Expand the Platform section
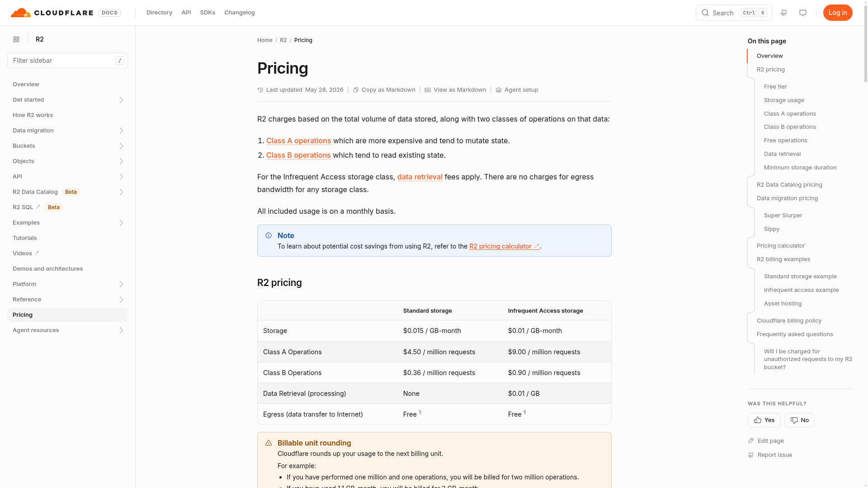Image resolution: width=868 pixels, height=488 pixels. point(121,284)
